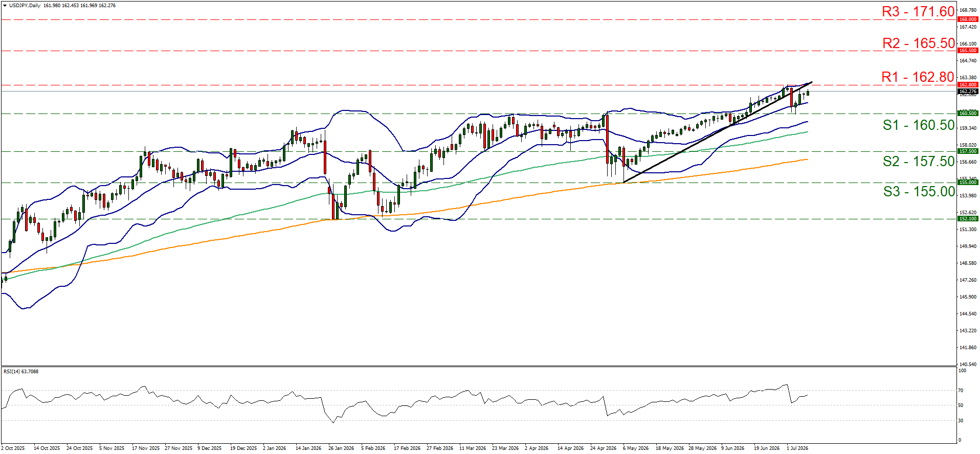This screenshot has width=980, height=454.
Task: Select the R2 - 165.50 resistance label
Action: 919,43
